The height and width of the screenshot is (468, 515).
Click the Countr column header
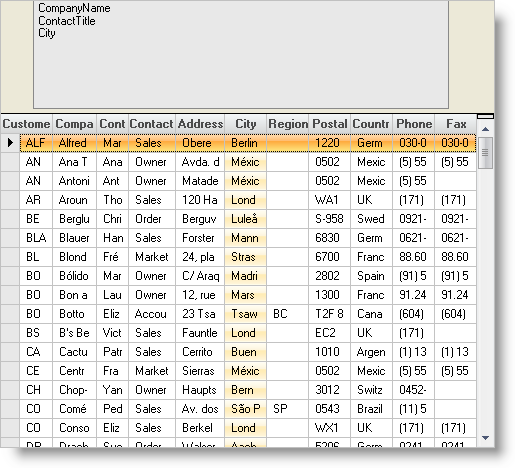pyautogui.click(x=372, y=124)
